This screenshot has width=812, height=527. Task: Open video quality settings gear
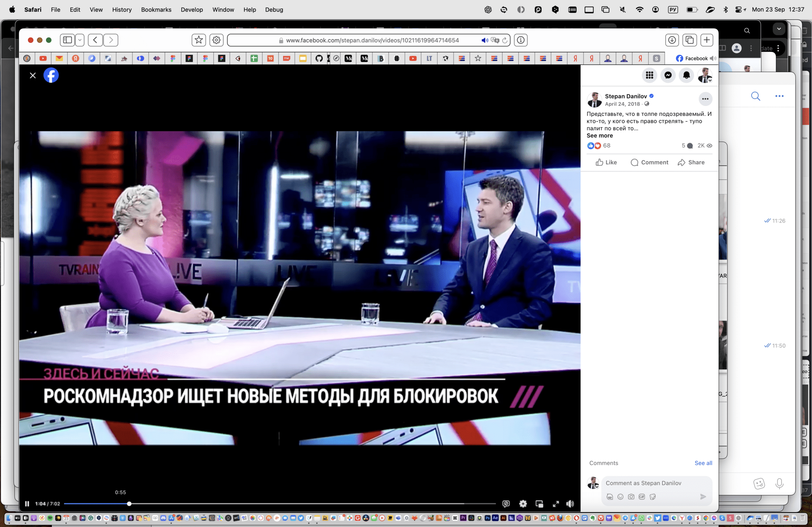click(523, 504)
